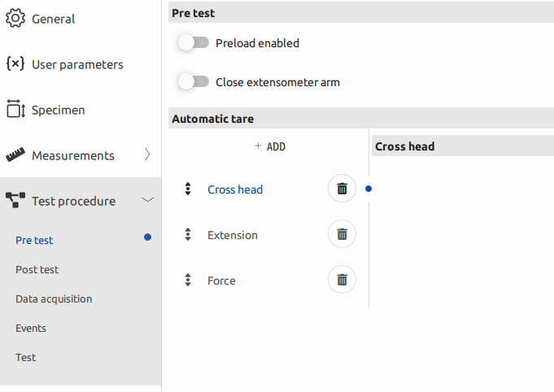
Task: Open the Data acquisition page
Action: 54,298
